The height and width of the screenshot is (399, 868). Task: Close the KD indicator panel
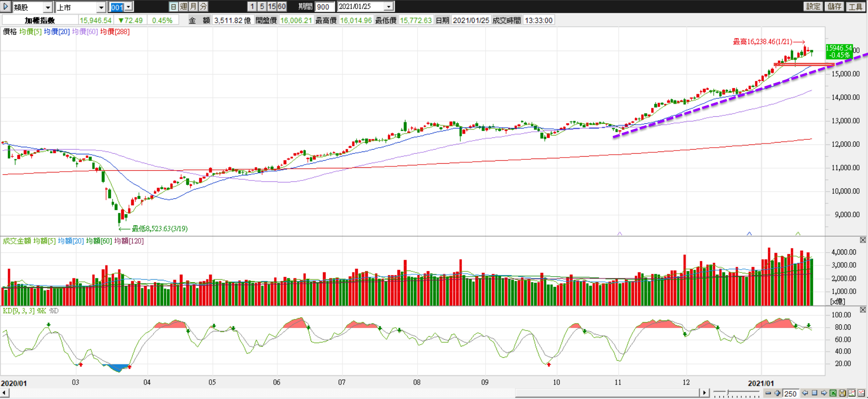[x=862, y=310]
